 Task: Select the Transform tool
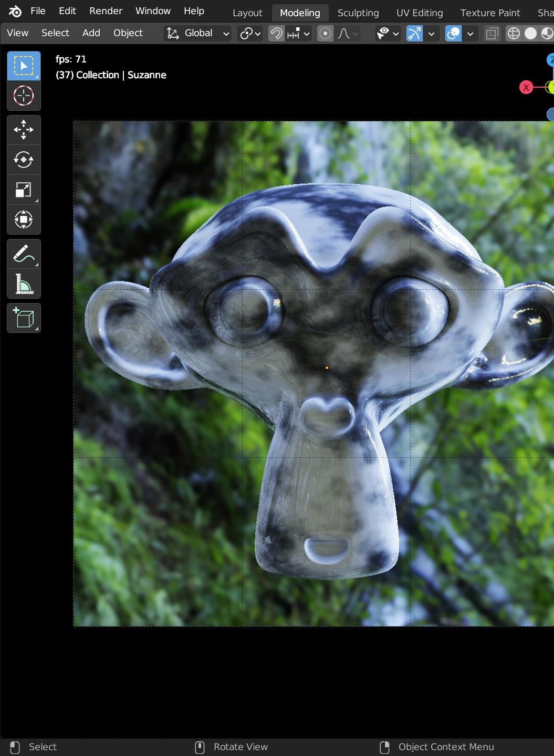pyautogui.click(x=24, y=219)
